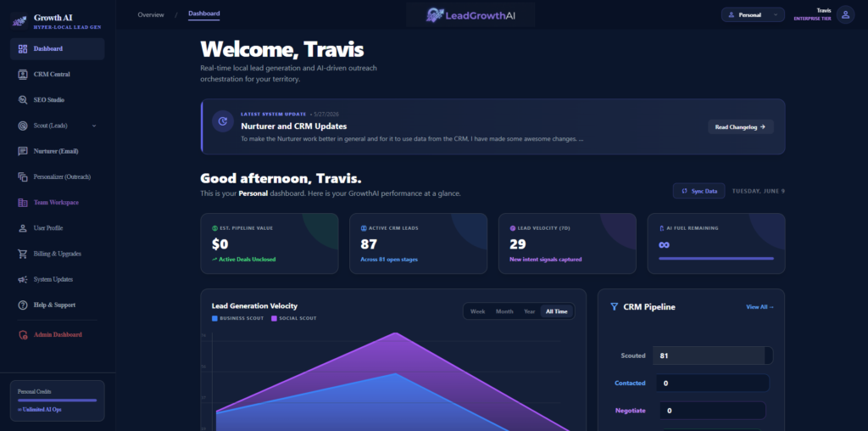Toggle the Social Scout legend series
The width and height of the screenshot is (868, 431).
tap(294, 318)
